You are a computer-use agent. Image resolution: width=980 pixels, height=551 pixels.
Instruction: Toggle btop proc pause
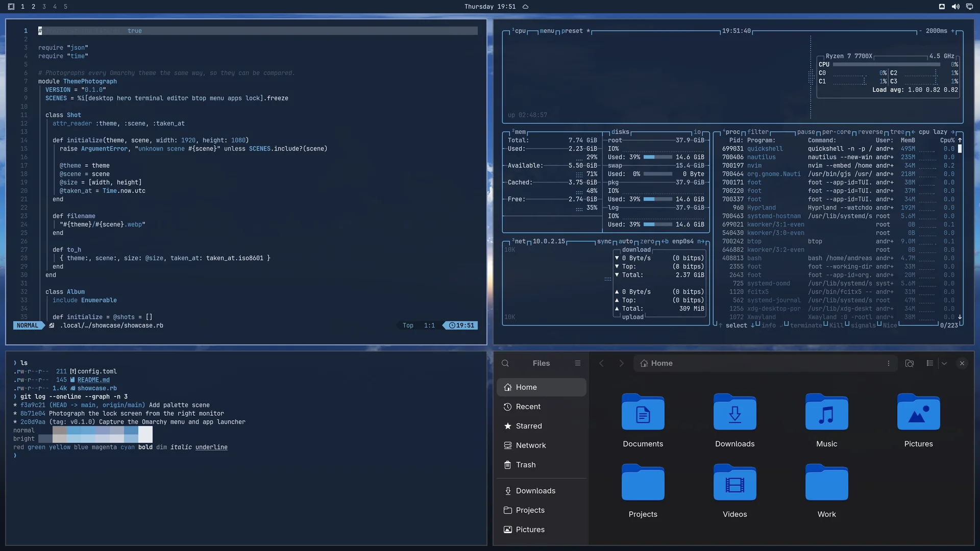click(x=806, y=132)
